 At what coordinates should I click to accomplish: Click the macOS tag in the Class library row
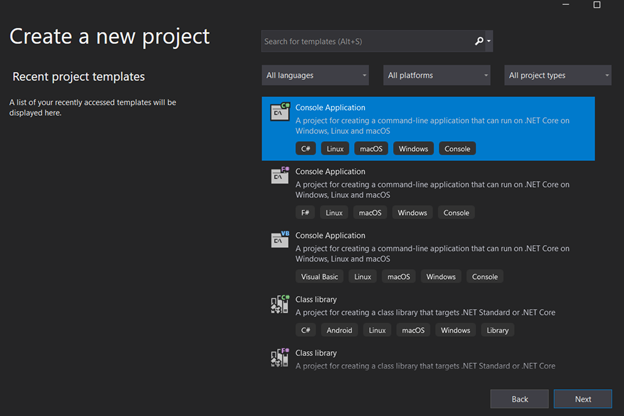pyautogui.click(x=413, y=330)
